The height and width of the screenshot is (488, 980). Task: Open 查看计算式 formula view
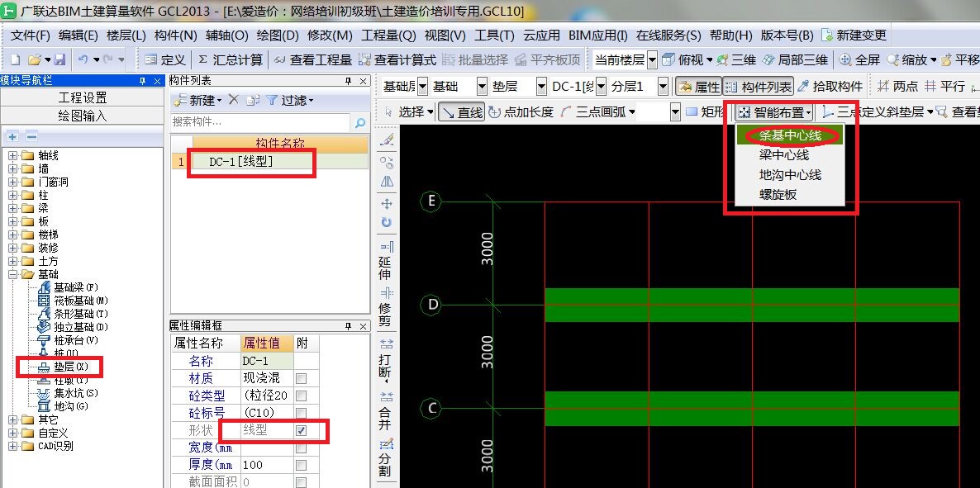pyautogui.click(x=397, y=60)
